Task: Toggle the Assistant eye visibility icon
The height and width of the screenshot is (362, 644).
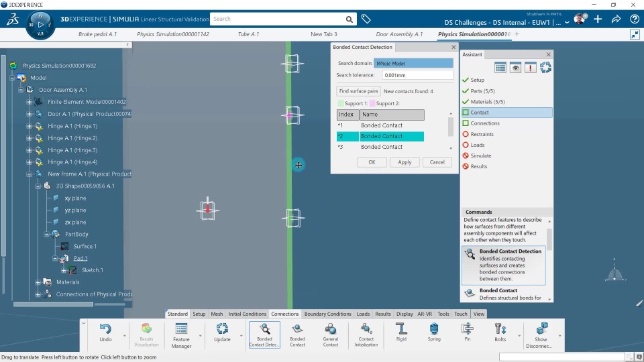Action: coord(515,68)
